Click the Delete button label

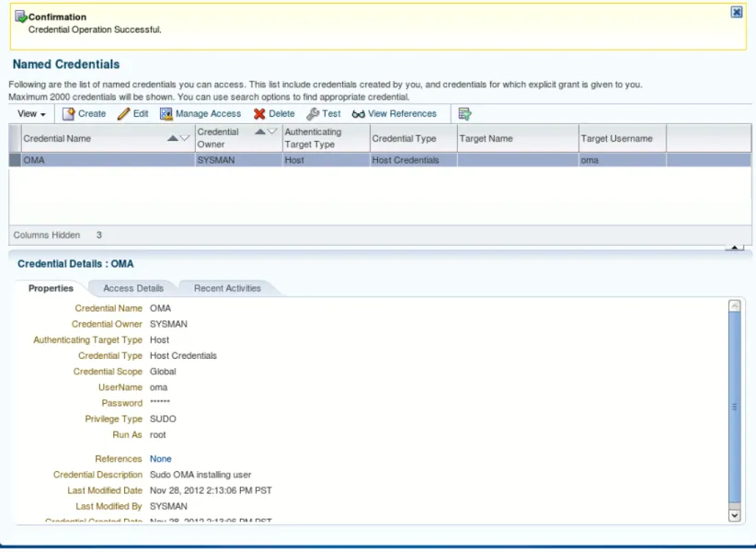(281, 114)
